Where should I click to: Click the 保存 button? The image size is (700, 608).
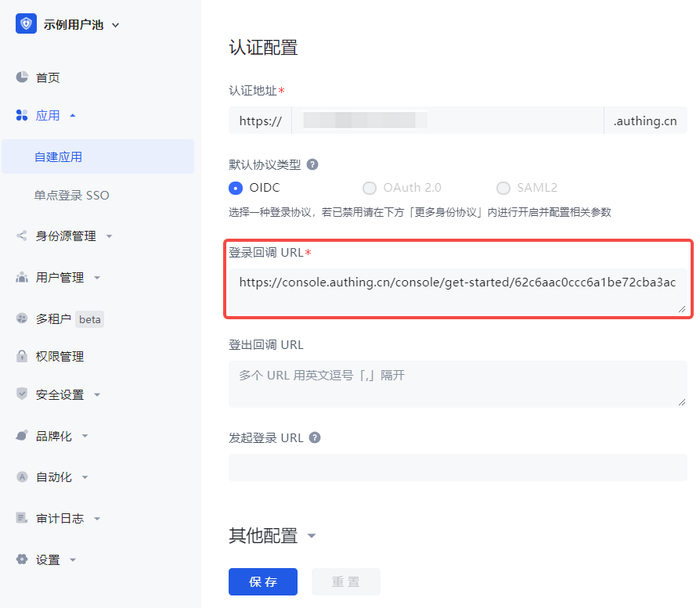(x=263, y=581)
